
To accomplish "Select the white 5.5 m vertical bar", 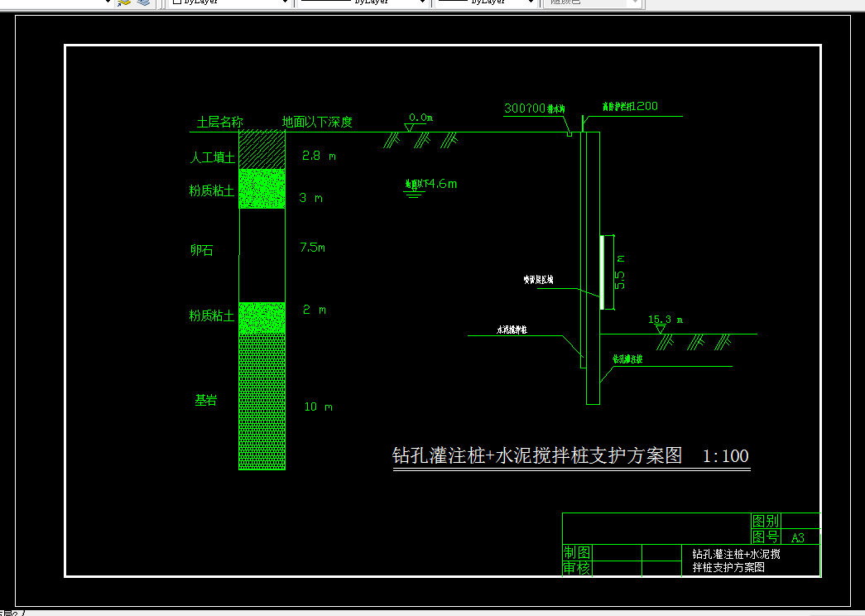I will (602, 272).
